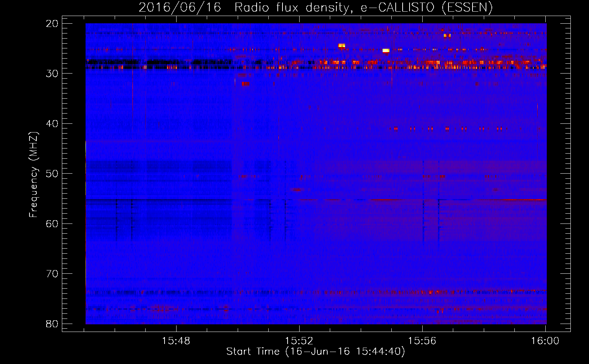This screenshot has width=589, height=364.
Task: Click the 15:52 time tick label
Action: (x=299, y=341)
